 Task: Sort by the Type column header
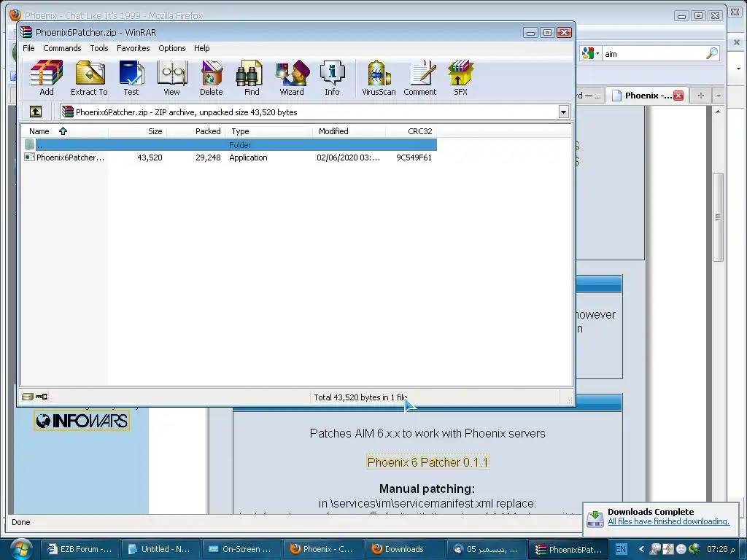pos(269,131)
